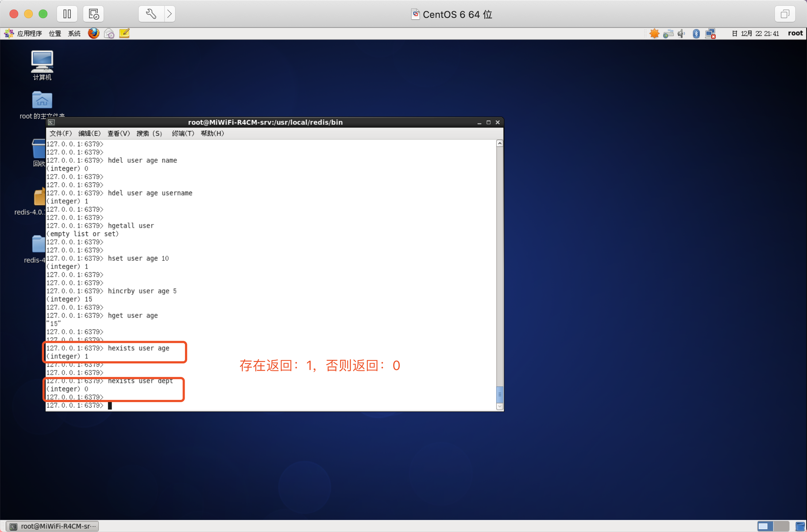This screenshot has width=807, height=532.
Task: Pause the virtual machine
Action: 67,14
